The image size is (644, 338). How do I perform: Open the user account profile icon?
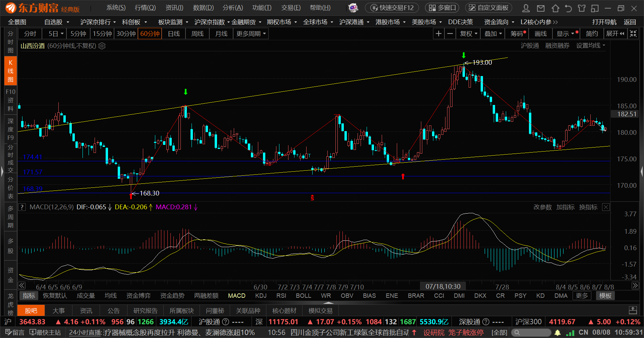tap(526, 8)
